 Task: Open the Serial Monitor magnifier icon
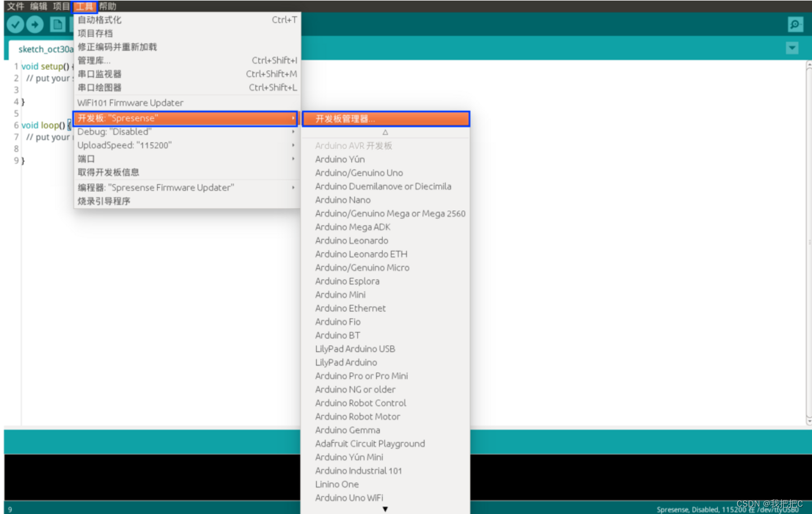coord(795,24)
